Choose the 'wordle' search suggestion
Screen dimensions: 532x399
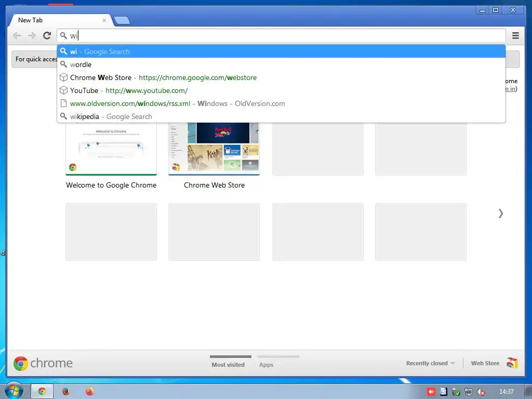281,64
